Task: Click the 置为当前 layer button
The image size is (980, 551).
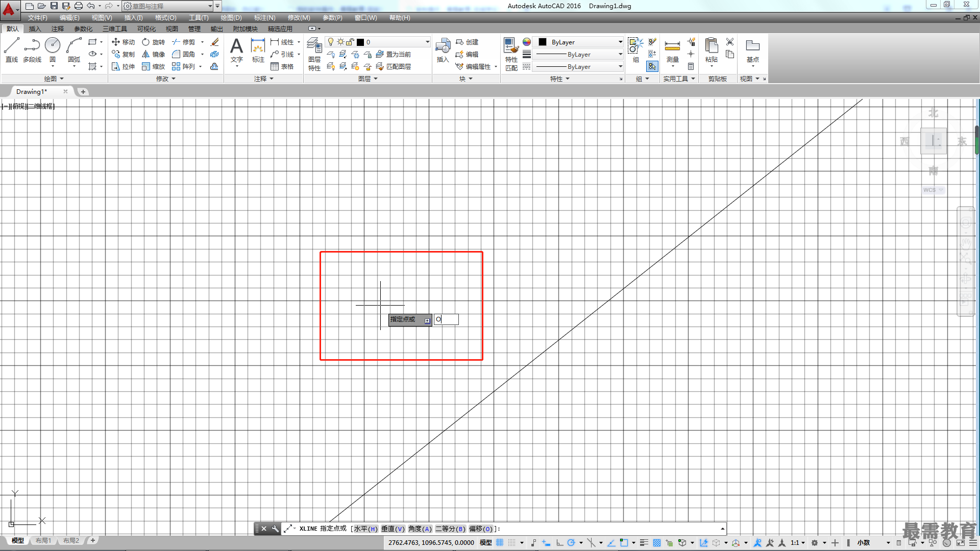Action: click(393, 54)
